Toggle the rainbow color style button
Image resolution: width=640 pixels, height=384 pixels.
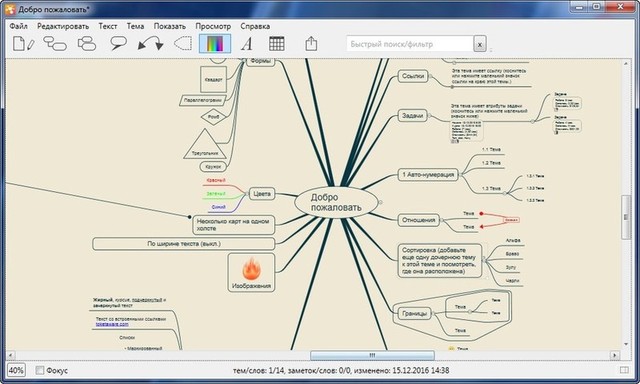pos(215,44)
